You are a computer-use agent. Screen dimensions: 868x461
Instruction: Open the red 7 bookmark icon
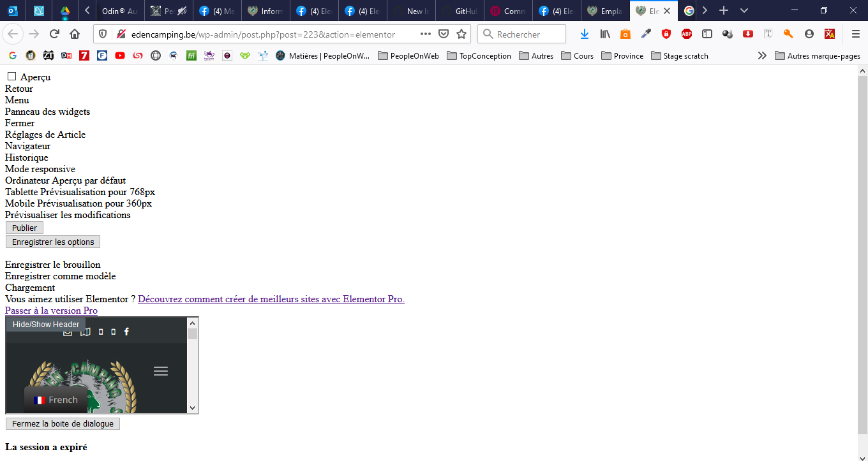pyautogui.click(x=84, y=55)
